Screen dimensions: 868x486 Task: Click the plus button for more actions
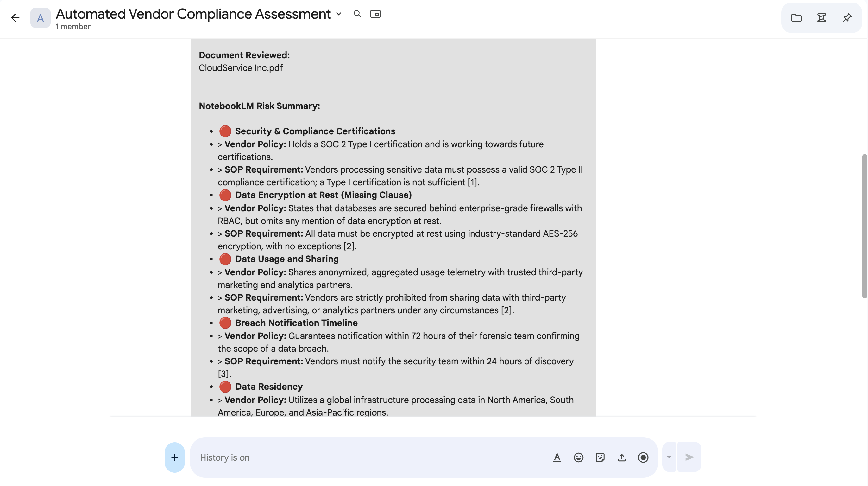click(174, 457)
